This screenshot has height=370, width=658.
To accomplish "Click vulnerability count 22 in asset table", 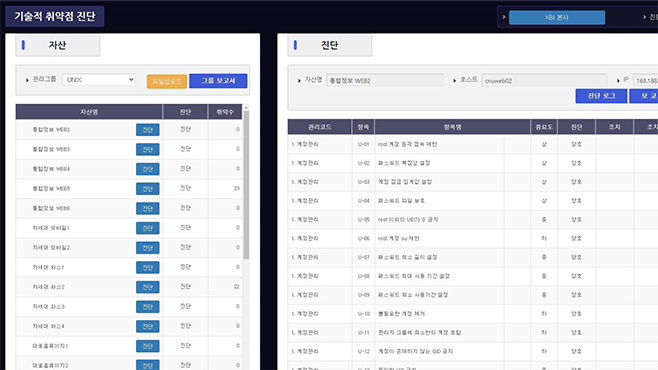I will 237,287.
